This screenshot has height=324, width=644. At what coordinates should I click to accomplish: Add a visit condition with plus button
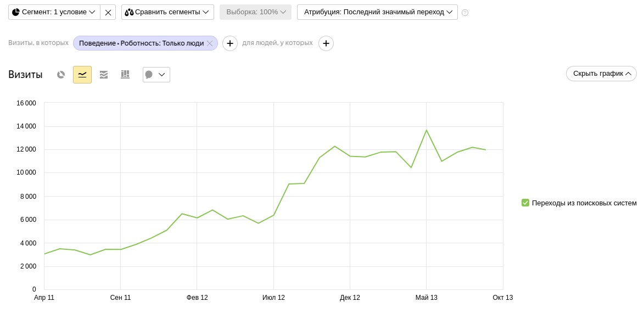click(x=230, y=43)
